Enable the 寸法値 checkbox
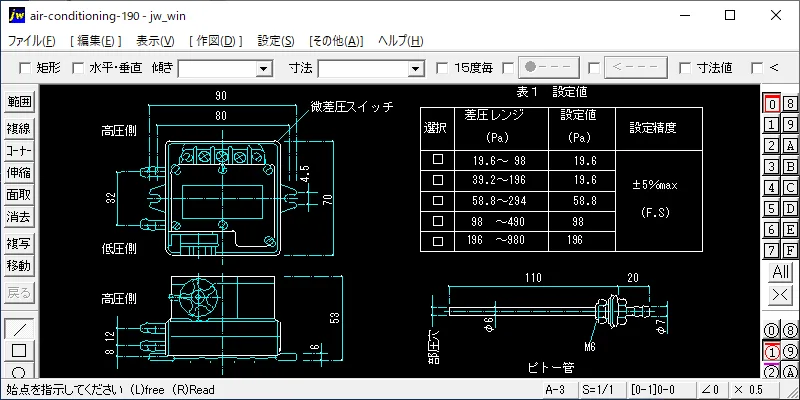Image resolution: width=800 pixels, height=400 pixels. (685, 68)
